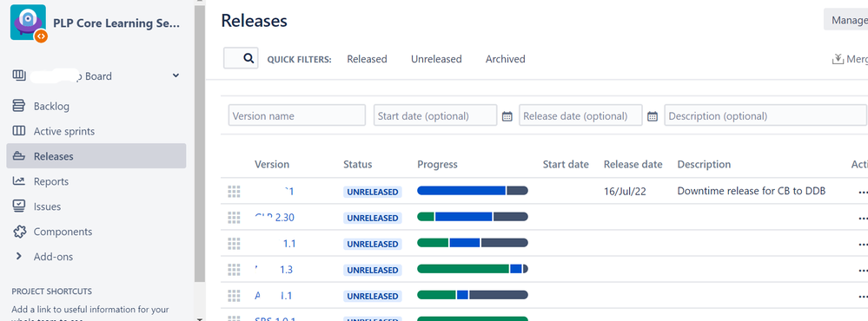Open actions menu for 2.30 row
The height and width of the screenshot is (321, 868).
coord(863,219)
